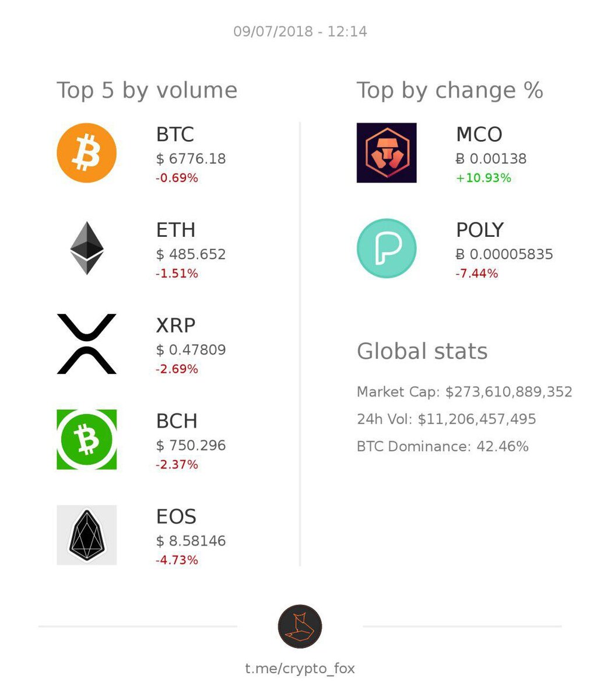Select the ETH price $ 485.652
Image resolution: width=600 pixels, height=700 pixels.
click(x=191, y=254)
